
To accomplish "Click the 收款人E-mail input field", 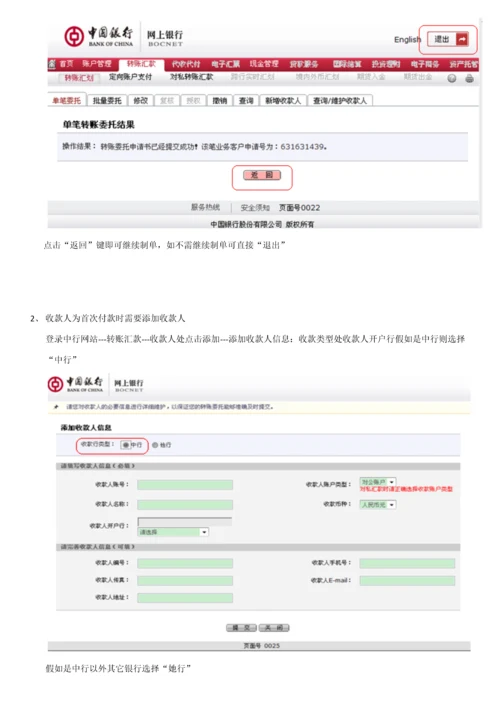I will 407,580.
